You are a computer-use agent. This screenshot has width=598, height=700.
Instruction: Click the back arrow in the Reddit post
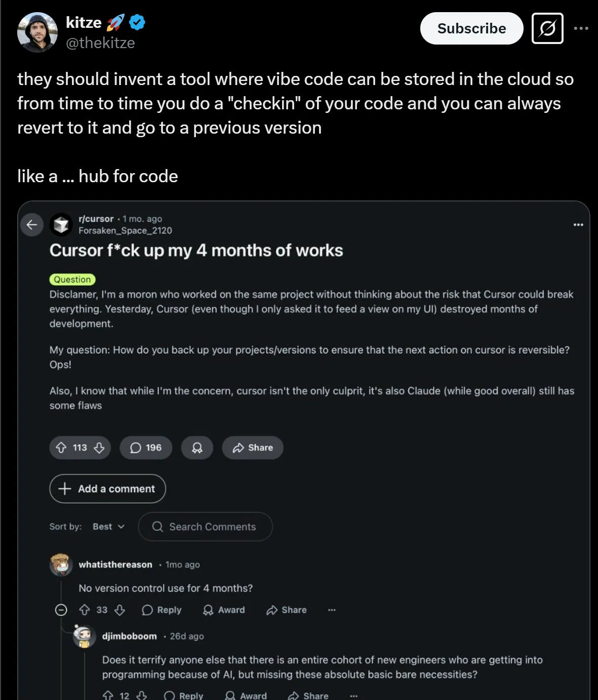tap(32, 224)
